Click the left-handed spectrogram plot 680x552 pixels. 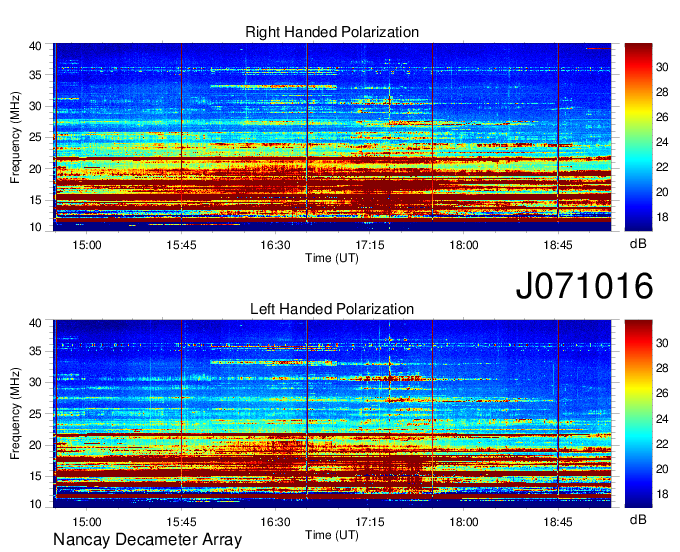point(332,414)
